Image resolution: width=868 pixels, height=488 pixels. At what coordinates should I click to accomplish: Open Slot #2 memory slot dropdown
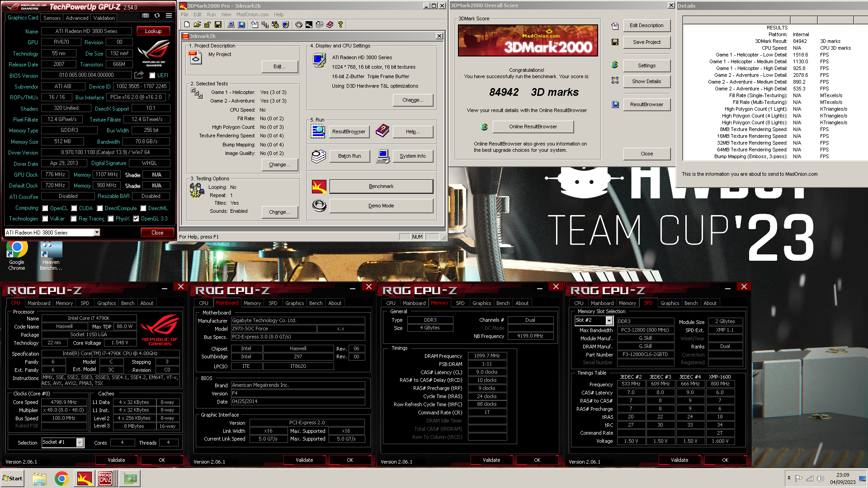pyautogui.click(x=609, y=320)
